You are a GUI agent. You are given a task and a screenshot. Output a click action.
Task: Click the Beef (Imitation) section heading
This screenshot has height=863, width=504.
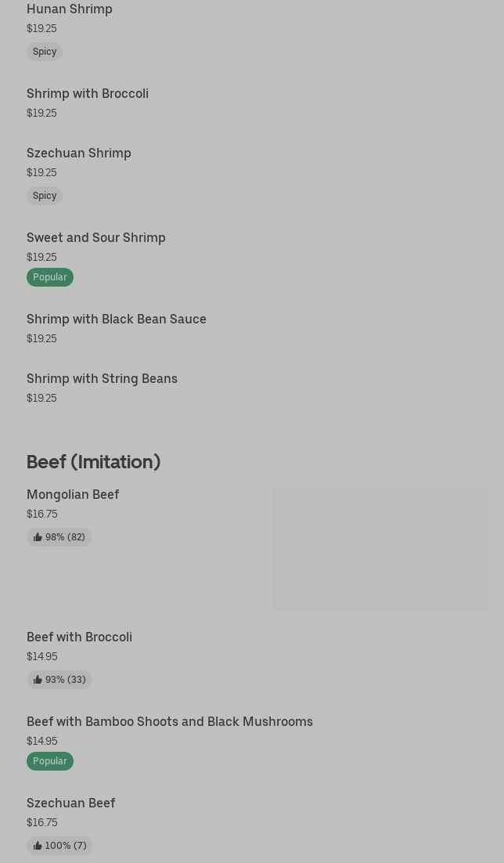(x=93, y=461)
